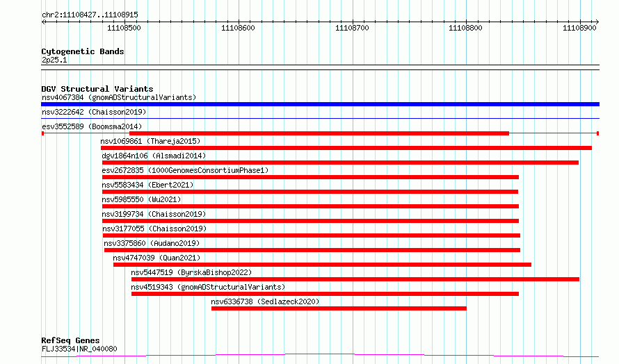Viewport: 619px width, 364px height.
Task: Open variant label nsv4067384 (gnomADStructuralVariants)
Action: pyautogui.click(x=119, y=97)
